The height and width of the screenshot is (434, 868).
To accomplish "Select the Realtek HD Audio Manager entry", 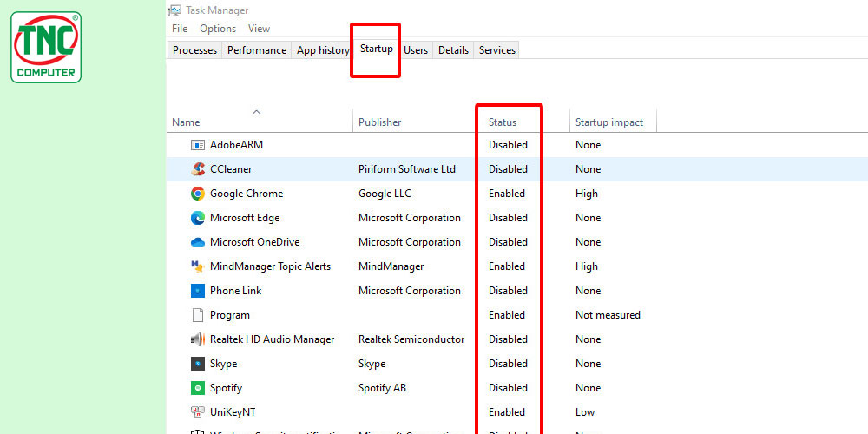I will [272, 339].
